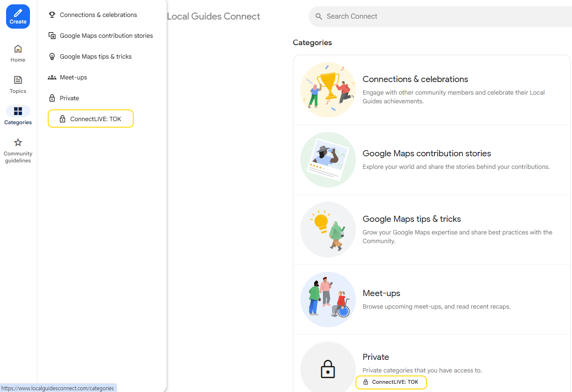The height and width of the screenshot is (392, 572).
Task: Open ConnectLIVE: TOK chip under Private
Action: (391, 382)
